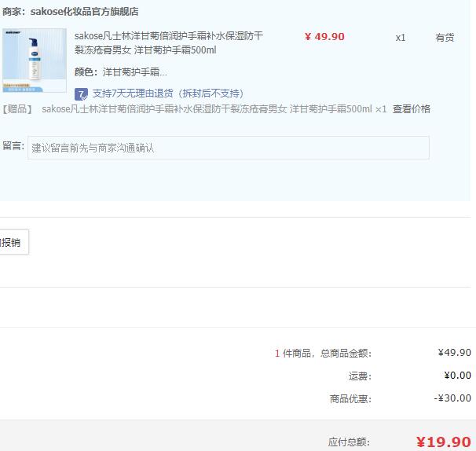Open 支持7天无理由退货 policy link

point(168,93)
